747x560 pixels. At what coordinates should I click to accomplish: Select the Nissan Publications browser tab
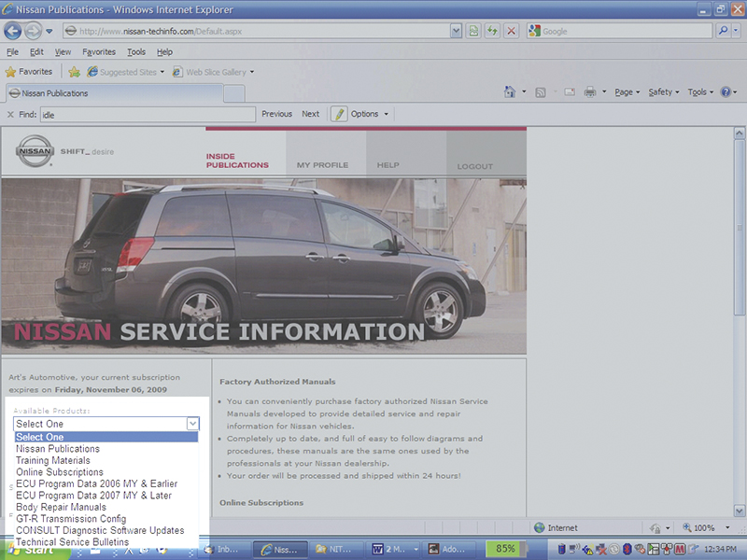pos(114,93)
